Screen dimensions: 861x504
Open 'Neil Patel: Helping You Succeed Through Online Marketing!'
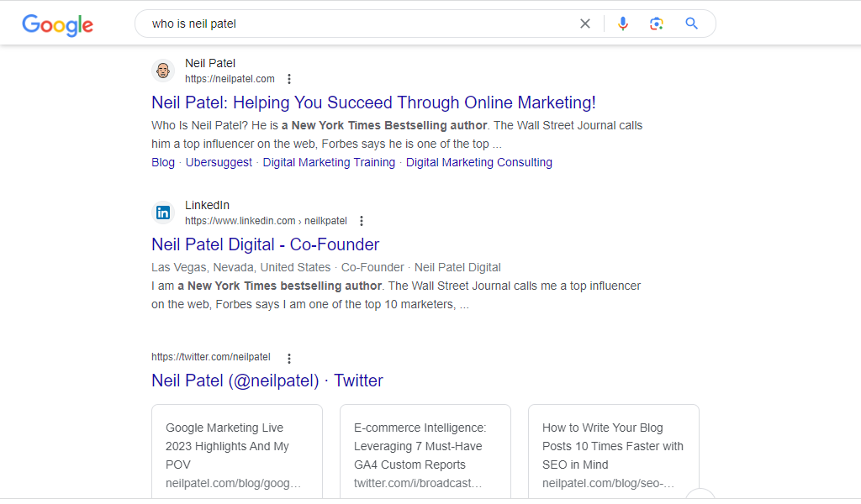pos(373,102)
